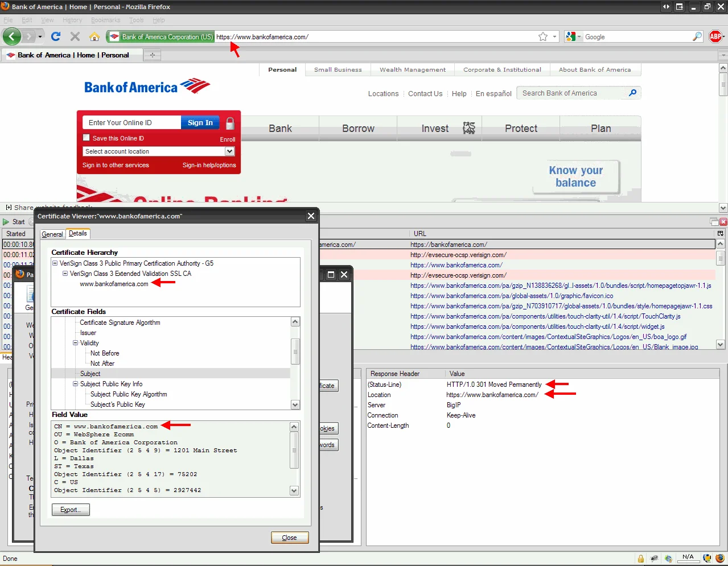Click Know your balance promo link

[x=576, y=176]
